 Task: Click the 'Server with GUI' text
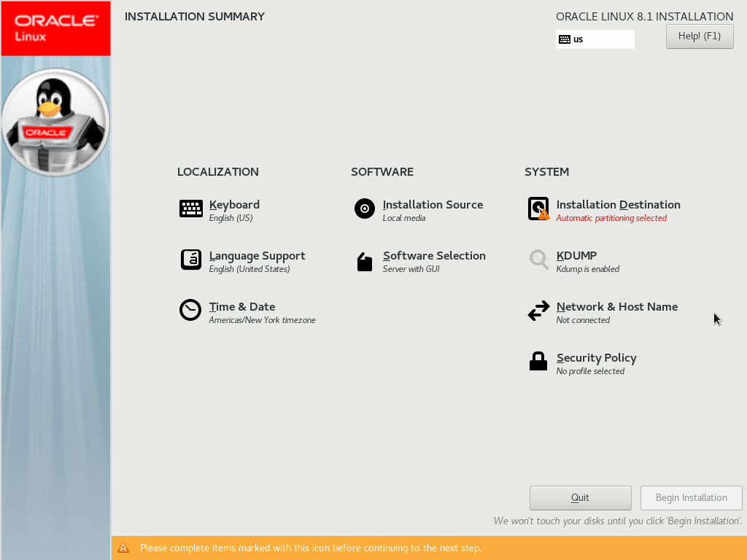[x=411, y=269]
